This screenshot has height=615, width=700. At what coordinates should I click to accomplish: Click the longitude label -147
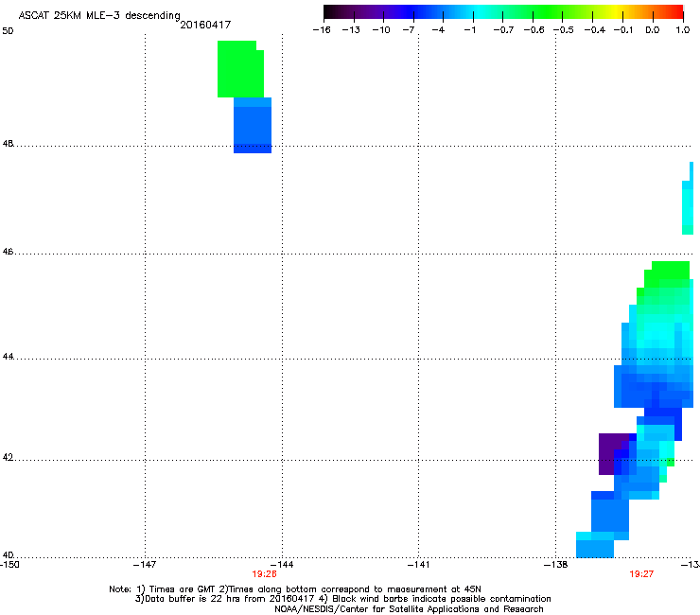click(145, 565)
